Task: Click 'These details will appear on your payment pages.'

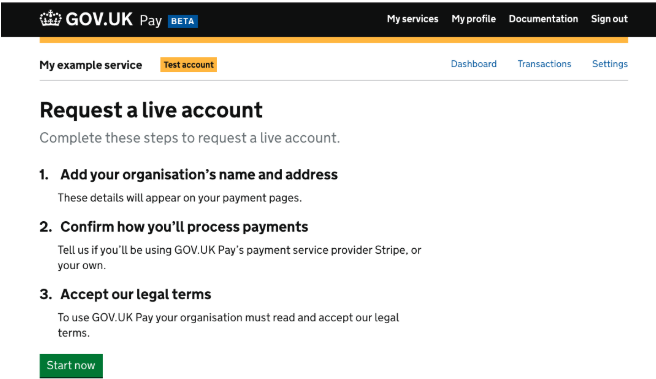Action: pyautogui.click(x=179, y=198)
